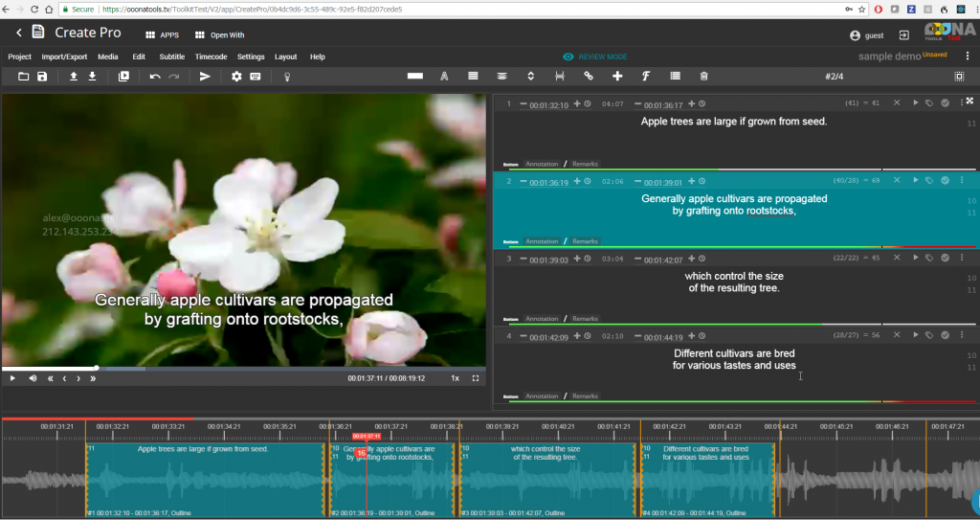Open the Subtitle menu

click(172, 57)
